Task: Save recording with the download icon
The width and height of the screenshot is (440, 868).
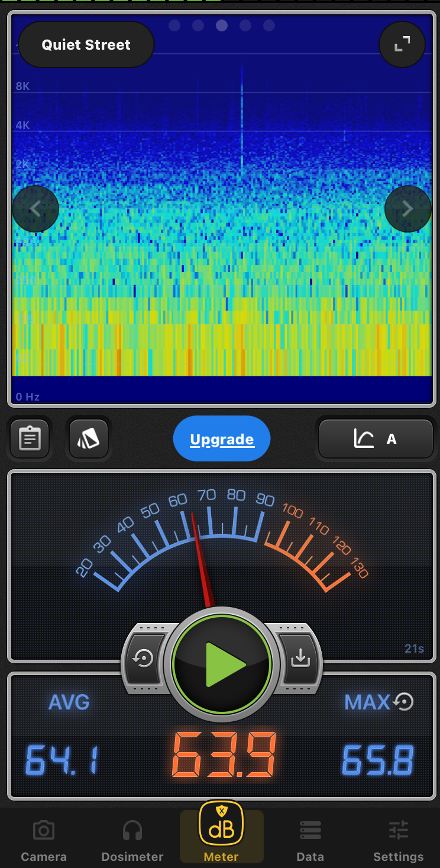Action: pyautogui.click(x=300, y=658)
